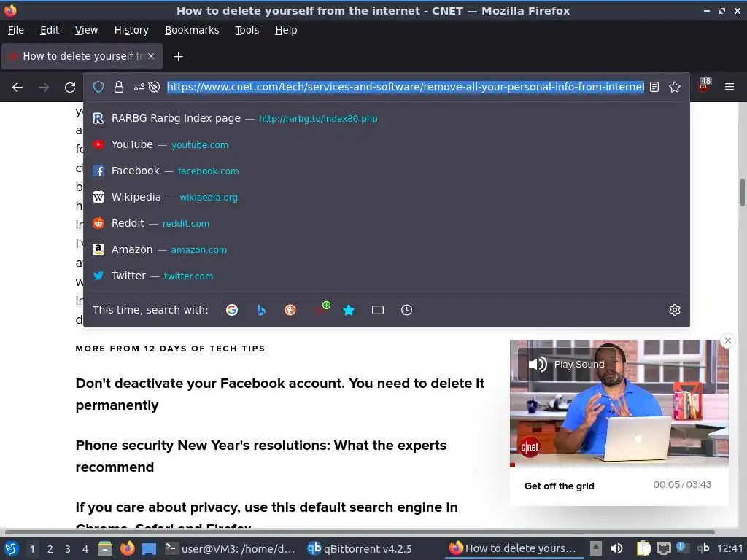Reload the current CNET page

click(x=70, y=87)
